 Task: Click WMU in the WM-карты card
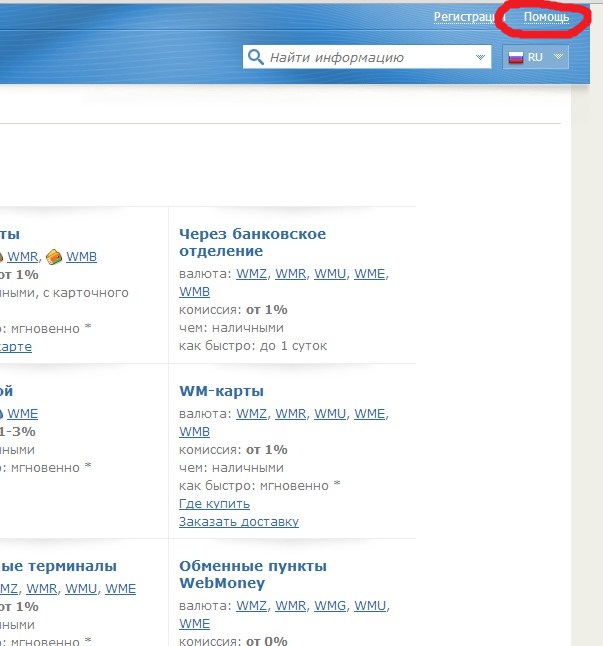click(x=330, y=414)
